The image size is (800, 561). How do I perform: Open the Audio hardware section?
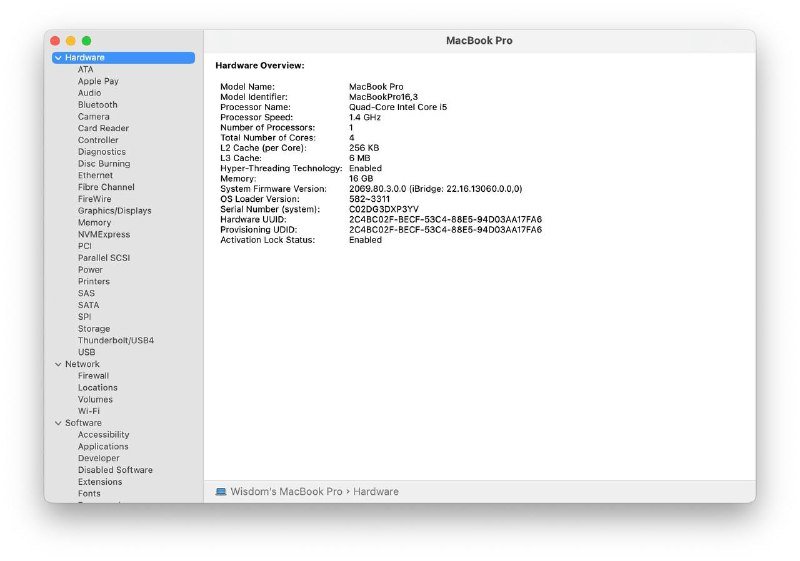click(x=89, y=93)
